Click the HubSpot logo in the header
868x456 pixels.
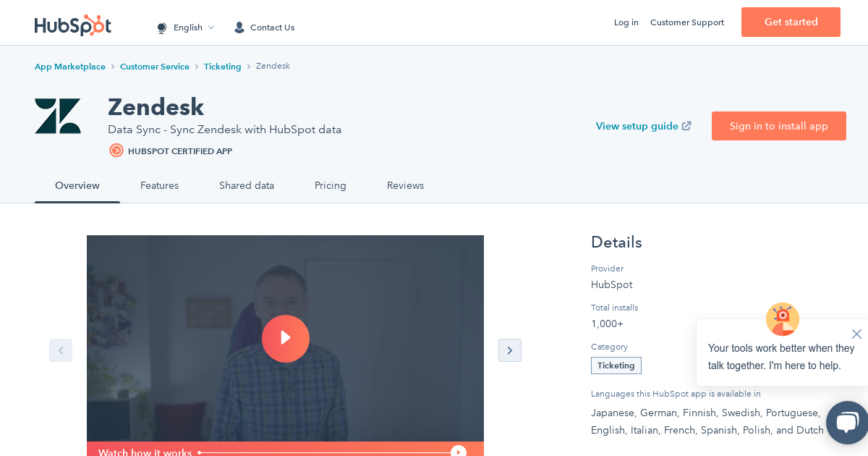72,25
